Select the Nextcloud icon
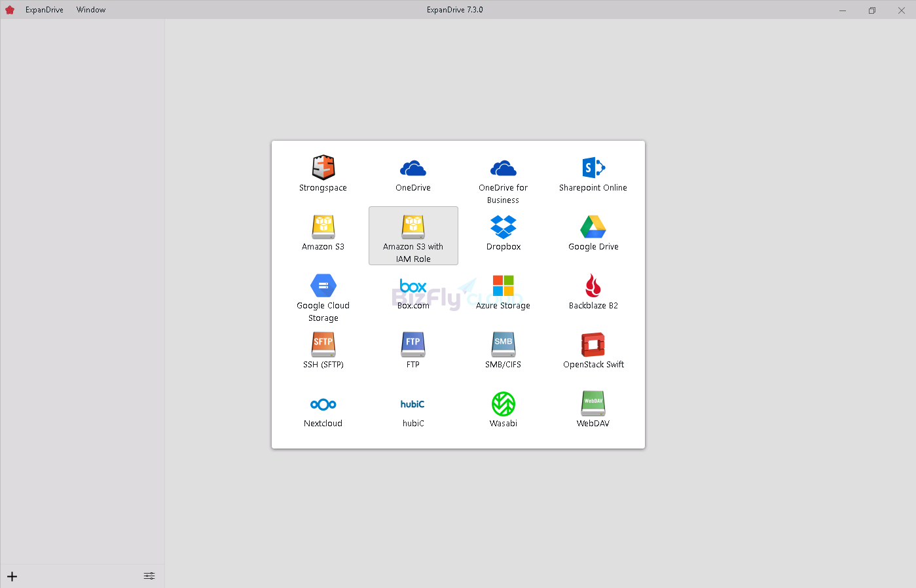 (x=323, y=404)
